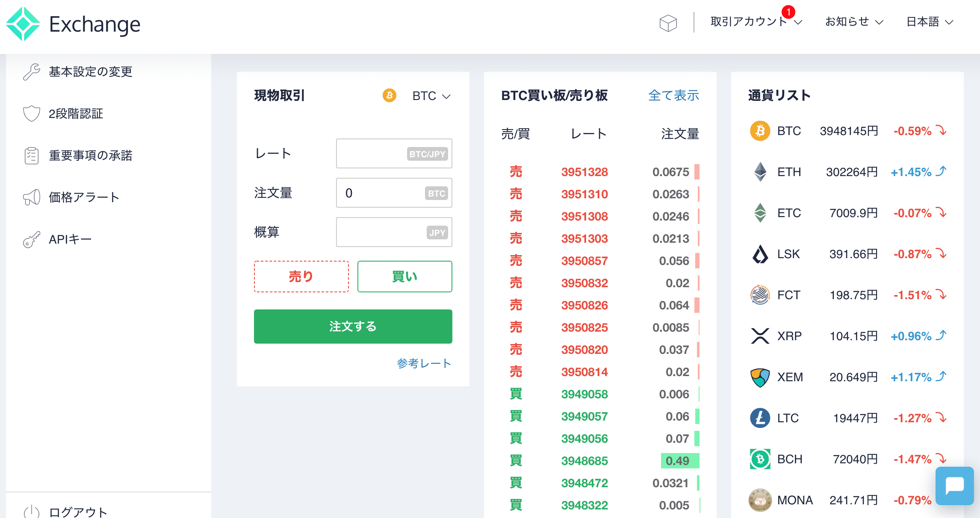Click the wrench icon for 基本設定の変更
The image size is (980, 518).
tap(32, 72)
